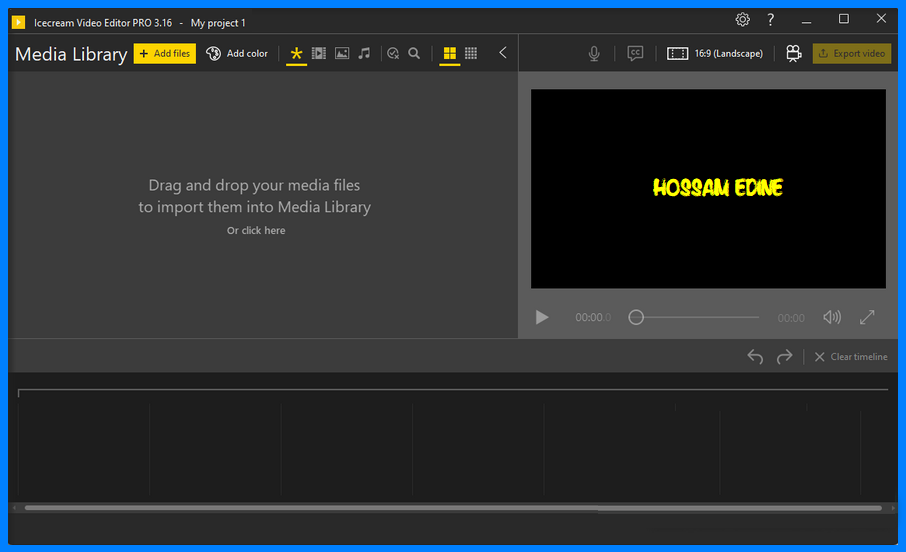Switch to small grid view
The height and width of the screenshot is (552, 906).
pos(471,54)
